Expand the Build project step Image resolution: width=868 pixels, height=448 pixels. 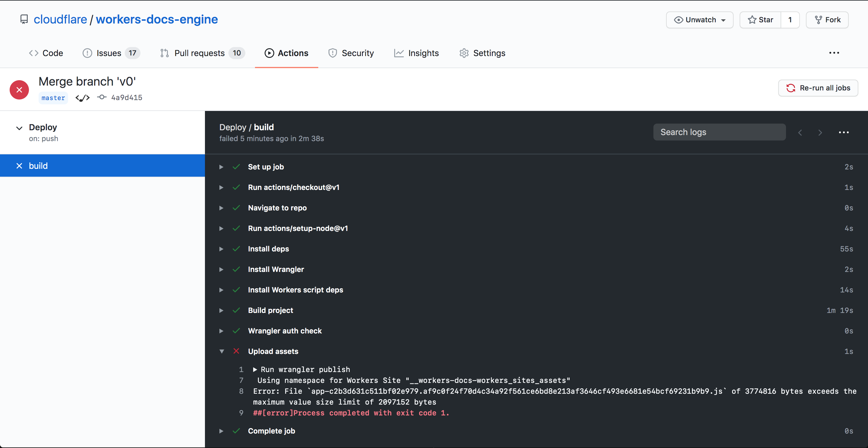pos(222,311)
